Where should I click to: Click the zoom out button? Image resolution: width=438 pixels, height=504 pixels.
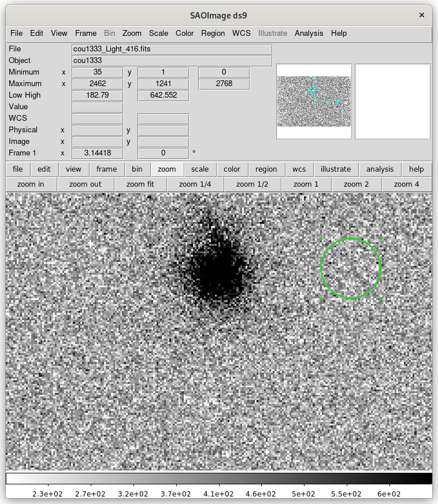[x=85, y=184]
